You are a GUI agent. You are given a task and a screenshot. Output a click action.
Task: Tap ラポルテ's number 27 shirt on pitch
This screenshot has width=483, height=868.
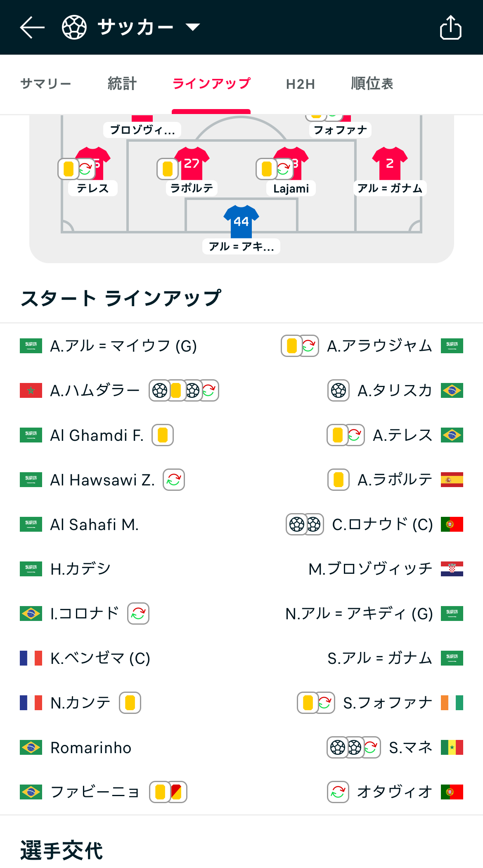[192, 163]
